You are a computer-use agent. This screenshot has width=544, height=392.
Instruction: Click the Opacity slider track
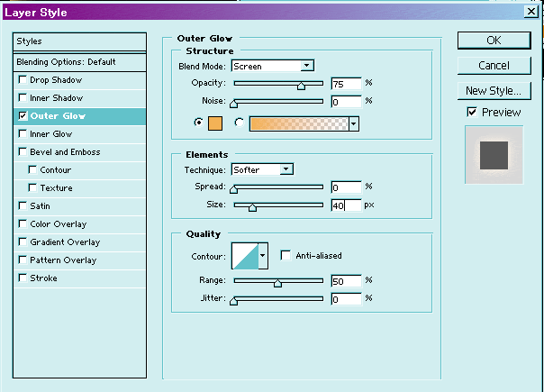277,85
